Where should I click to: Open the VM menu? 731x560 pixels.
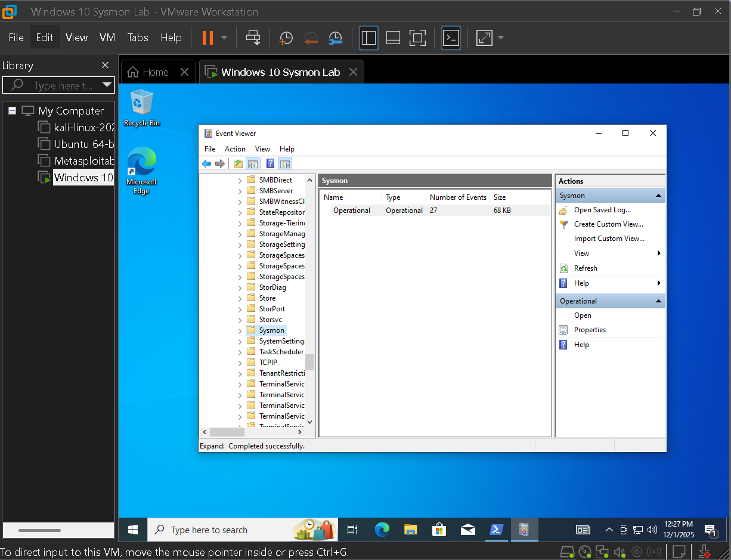(x=107, y=37)
